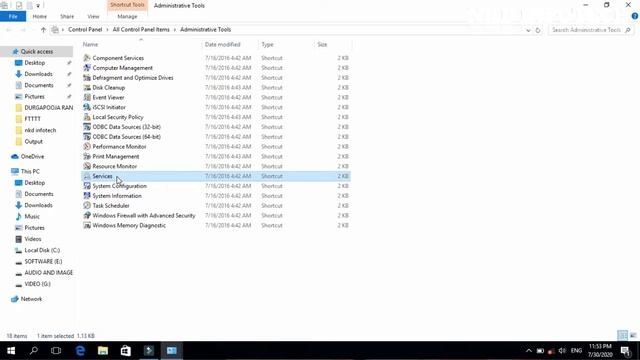The height and width of the screenshot is (360, 640).
Task: Open VIDEO (G:) drive in sidebar
Action: click(37, 284)
